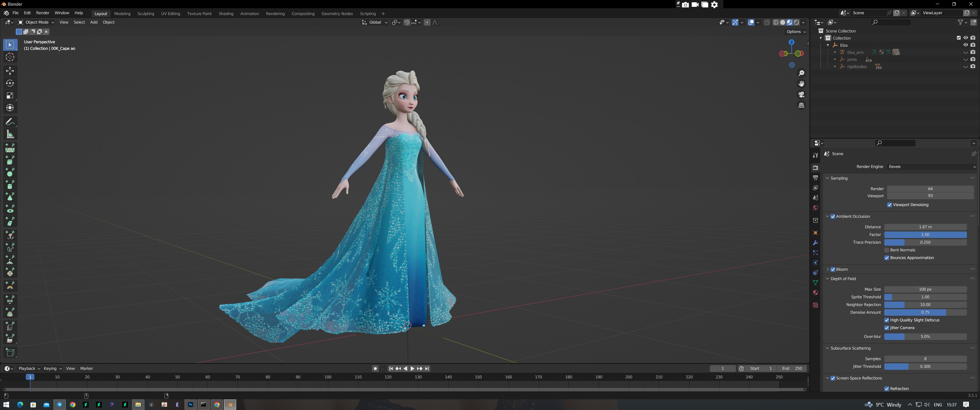
Task: Open Playback popover in timeline
Action: 29,368
